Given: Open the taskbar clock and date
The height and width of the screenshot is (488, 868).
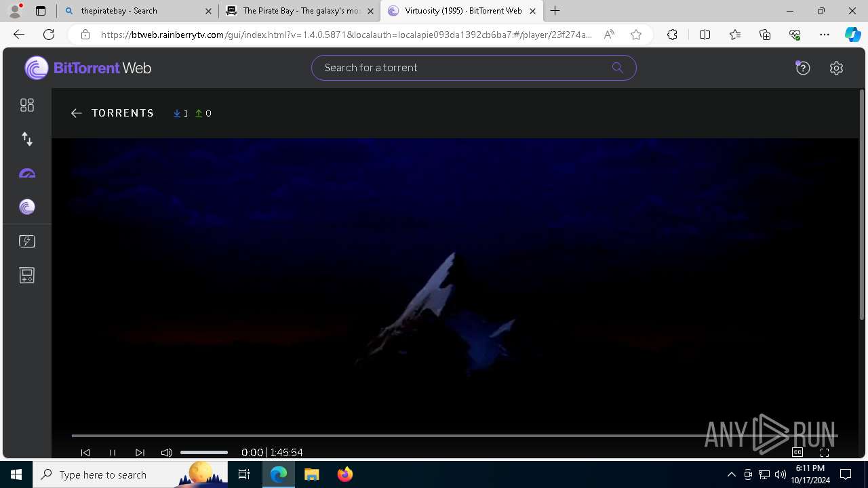Looking at the screenshot, I should coord(810,474).
